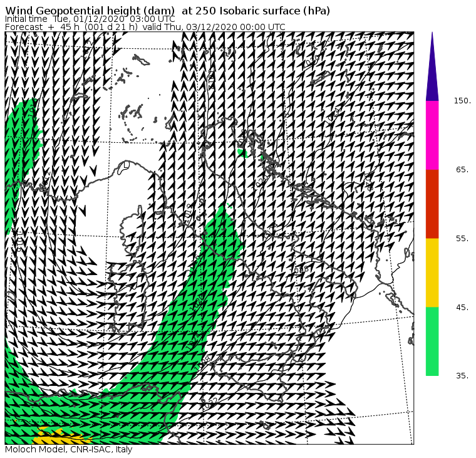Screen dimensions: 476x458
Task: Click the legend value label 65.
Action: [462, 169]
